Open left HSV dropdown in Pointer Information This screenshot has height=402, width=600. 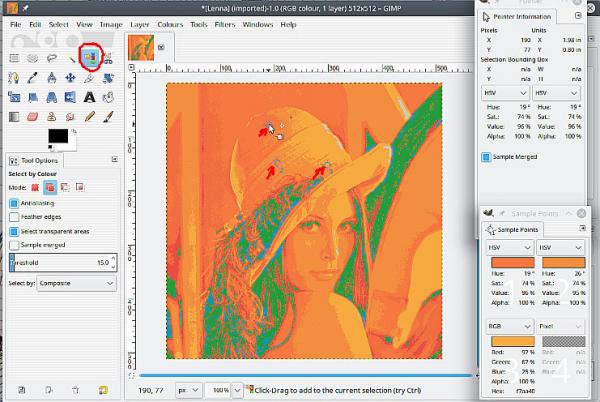[505, 93]
